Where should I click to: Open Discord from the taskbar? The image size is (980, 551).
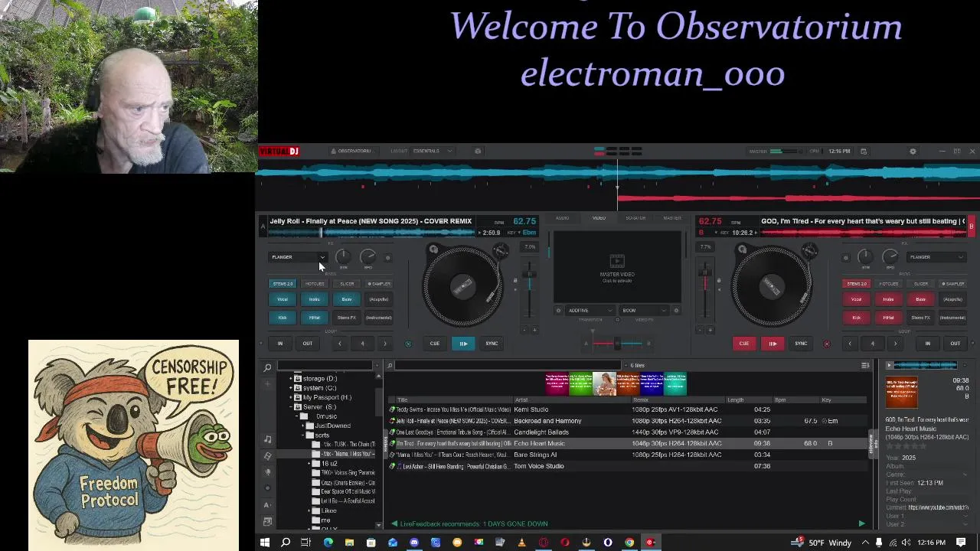pos(414,543)
